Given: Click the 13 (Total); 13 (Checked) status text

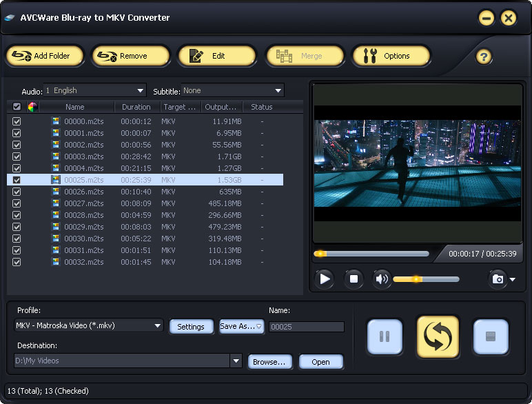Looking at the screenshot, I should [48, 391].
